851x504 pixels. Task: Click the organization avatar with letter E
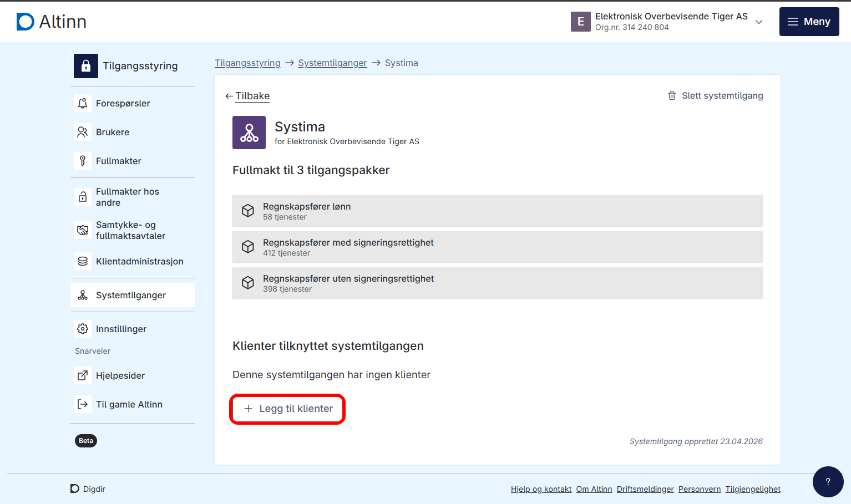click(581, 22)
